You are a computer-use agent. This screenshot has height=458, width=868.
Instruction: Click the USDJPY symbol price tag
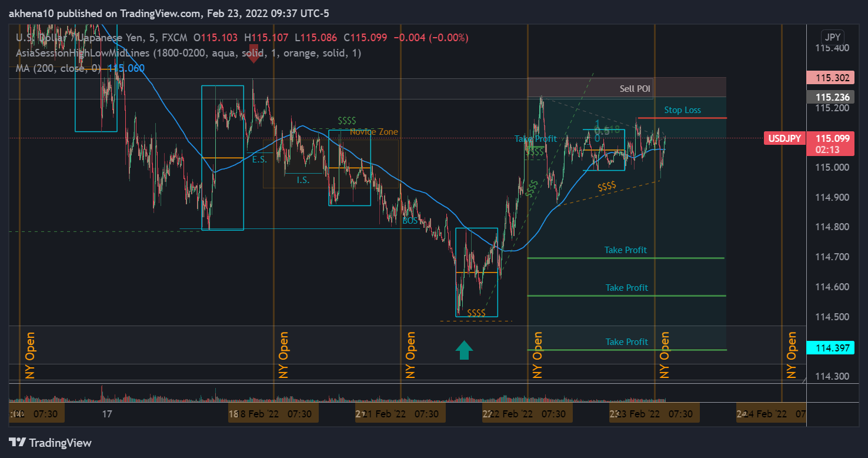(785, 138)
